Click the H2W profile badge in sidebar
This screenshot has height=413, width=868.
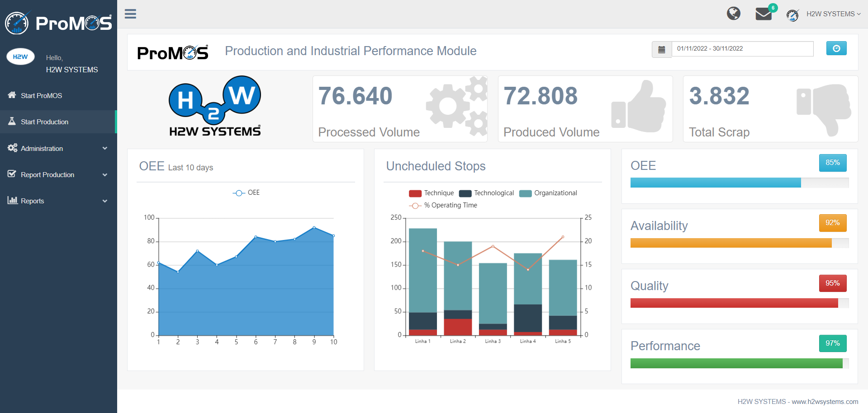[20, 56]
